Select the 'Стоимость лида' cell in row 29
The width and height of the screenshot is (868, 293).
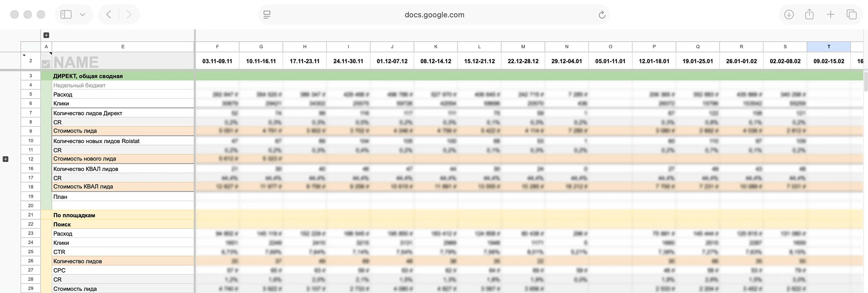(123, 289)
